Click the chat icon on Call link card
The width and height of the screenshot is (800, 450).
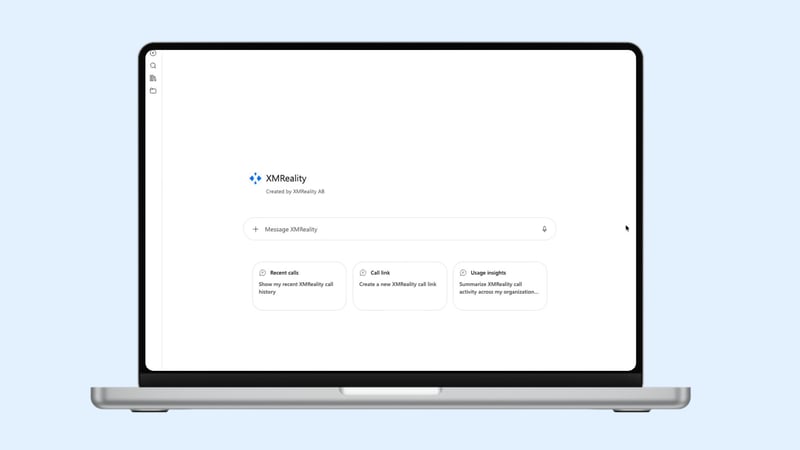(363, 272)
